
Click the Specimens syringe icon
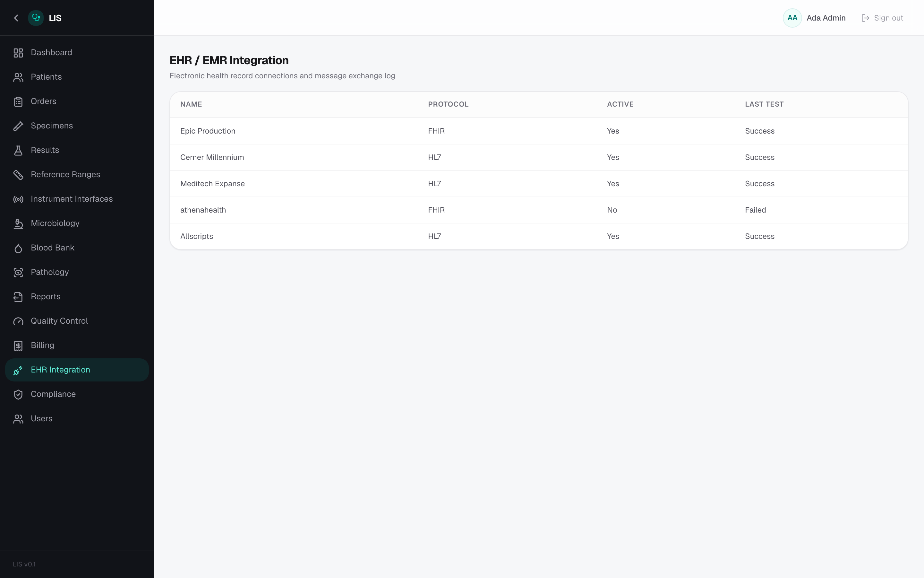point(18,126)
